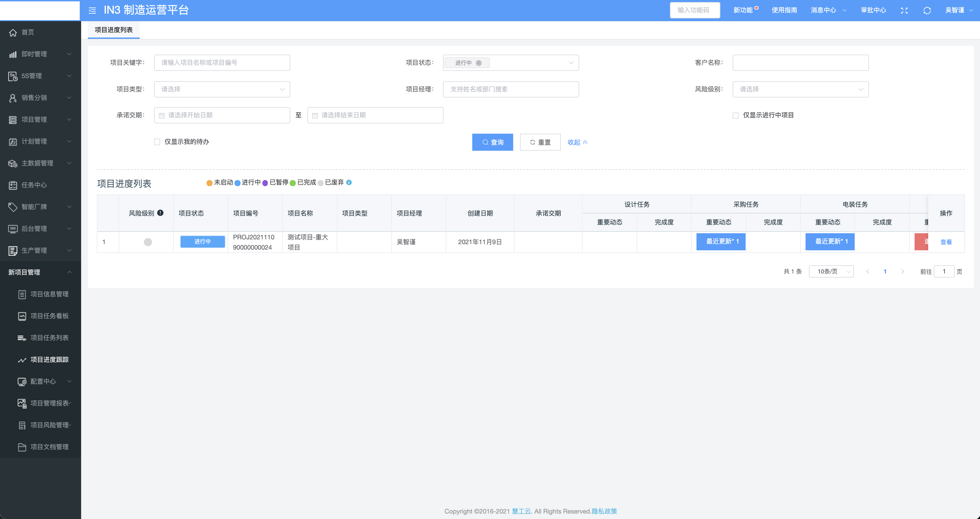The height and width of the screenshot is (519, 980).
Task: Open the 风险级别 filter dropdown
Action: coord(800,89)
